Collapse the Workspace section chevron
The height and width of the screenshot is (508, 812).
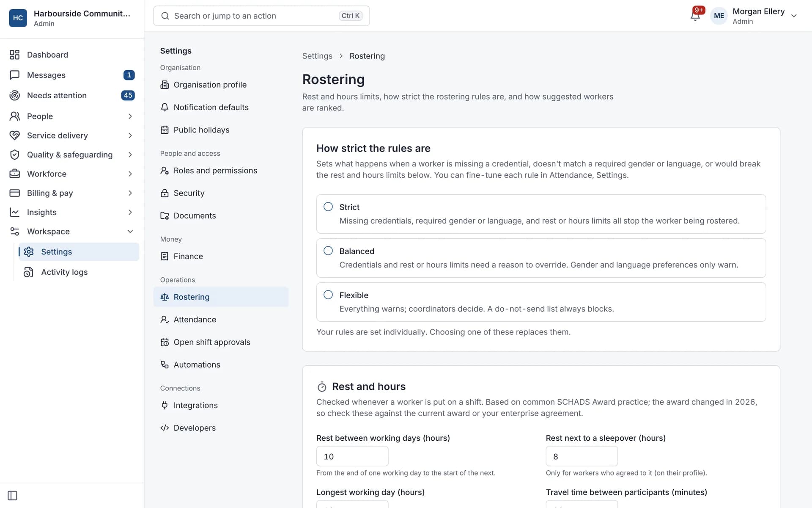130,231
